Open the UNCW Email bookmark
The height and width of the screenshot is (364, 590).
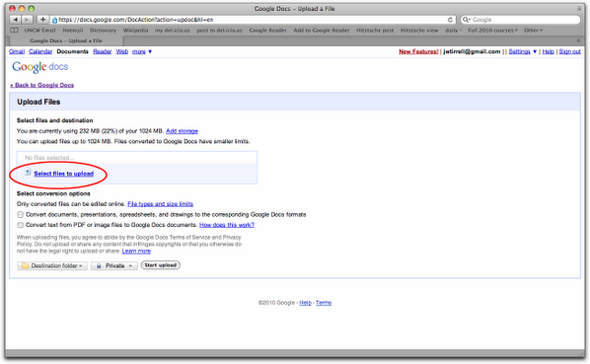(39, 30)
